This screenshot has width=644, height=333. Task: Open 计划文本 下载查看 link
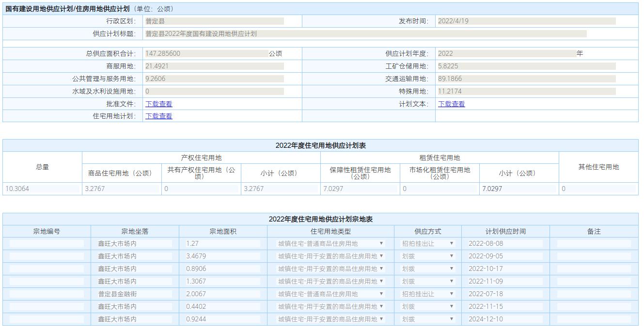tap(452, 104)
